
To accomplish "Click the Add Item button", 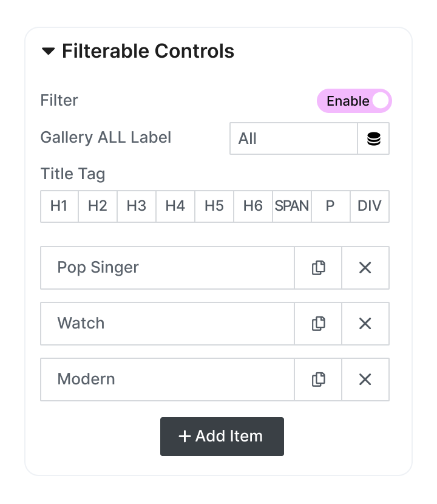I will (222, 436).
